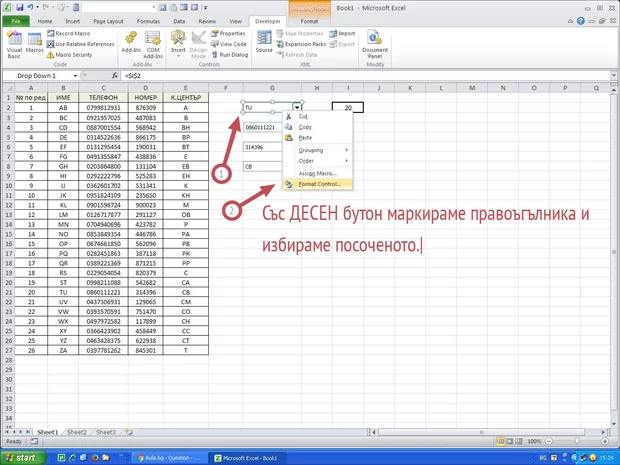Open Macro Security settings

pos(70,55)
